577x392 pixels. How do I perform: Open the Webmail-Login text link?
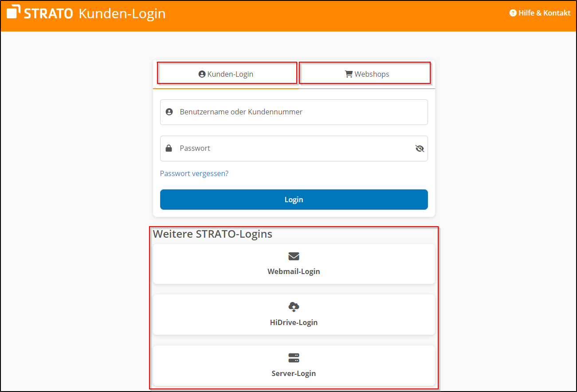(294, 271)
